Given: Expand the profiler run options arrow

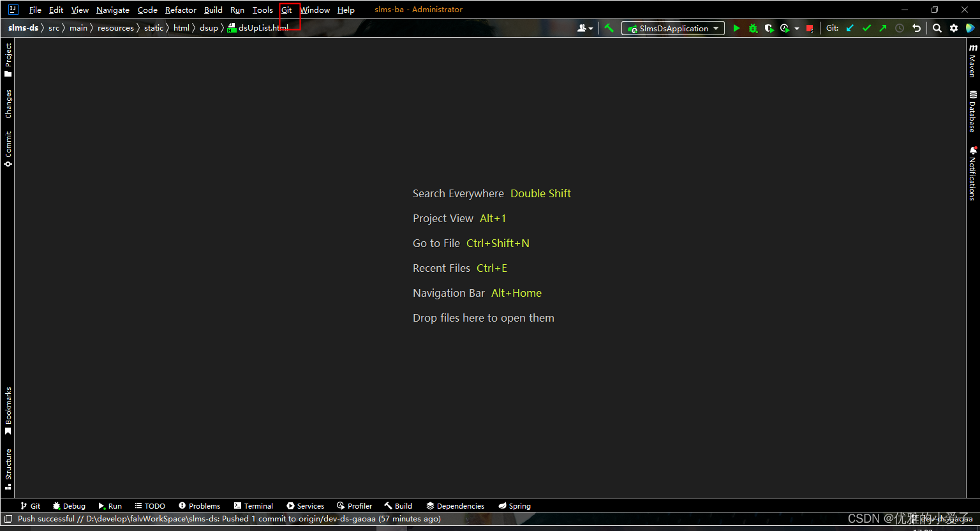Looking at the screenshot, I should (797, 29).
